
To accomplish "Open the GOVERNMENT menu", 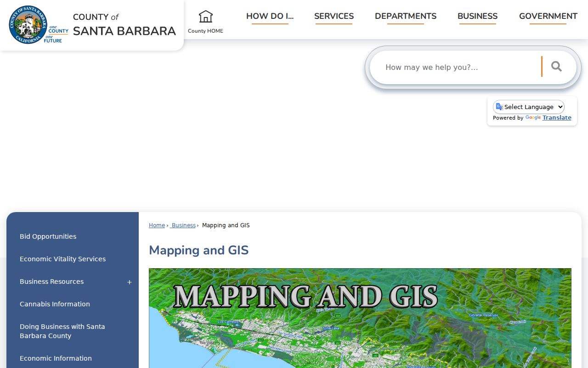I will click(548, 16).
